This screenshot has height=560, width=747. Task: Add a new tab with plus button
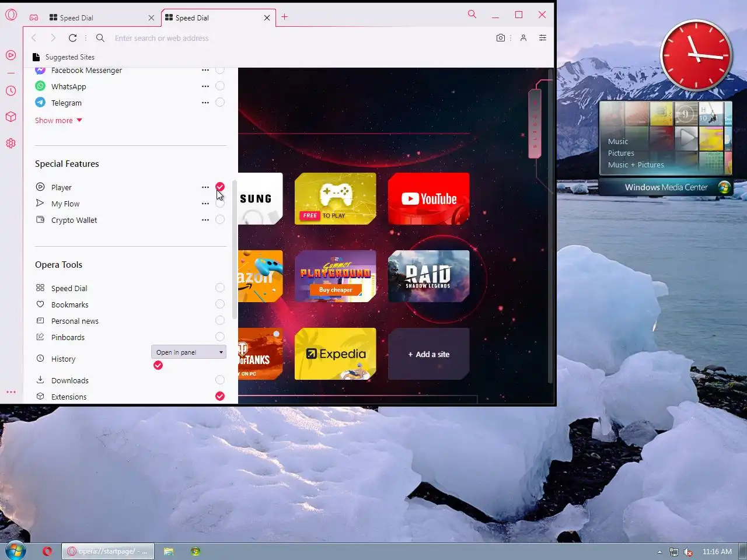[284, 17]
